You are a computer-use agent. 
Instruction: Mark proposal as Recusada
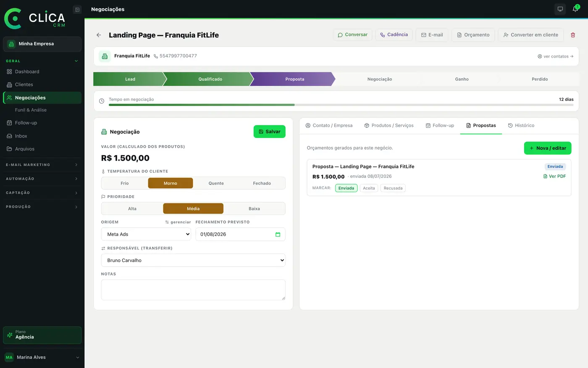393,188
